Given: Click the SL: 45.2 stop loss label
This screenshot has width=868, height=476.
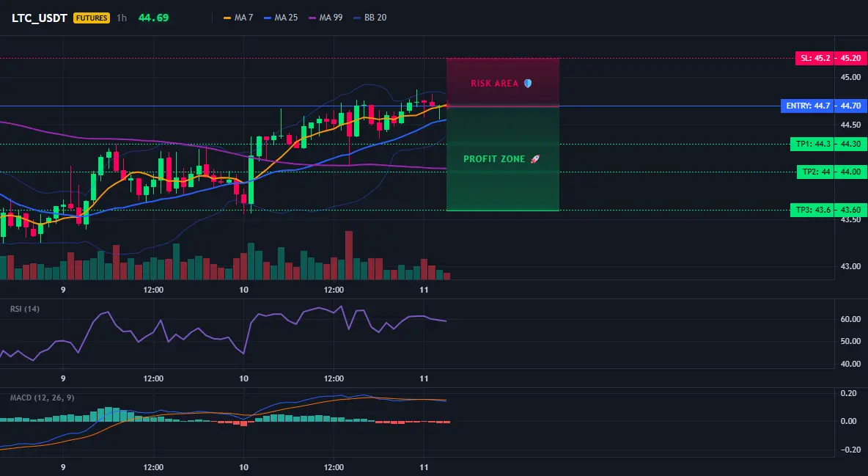Looking at the screenshot, I should tap(814, 58).
